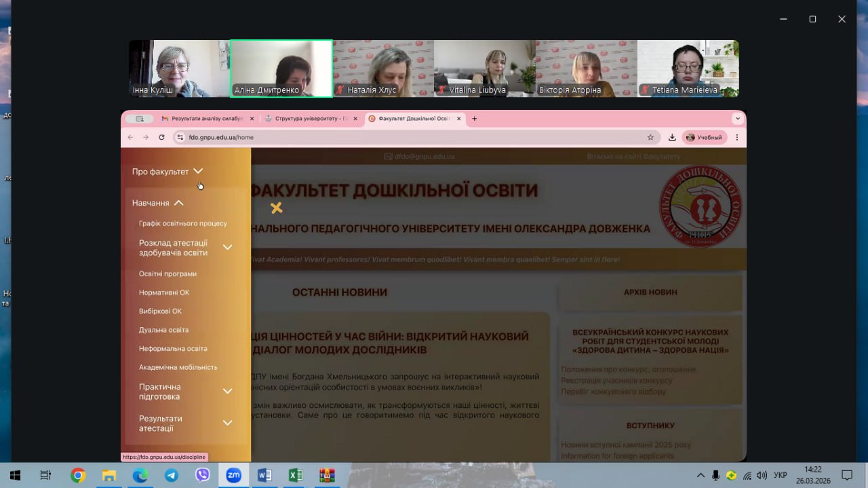Open Microsoft Excel from the taskbar

point(296,476)
